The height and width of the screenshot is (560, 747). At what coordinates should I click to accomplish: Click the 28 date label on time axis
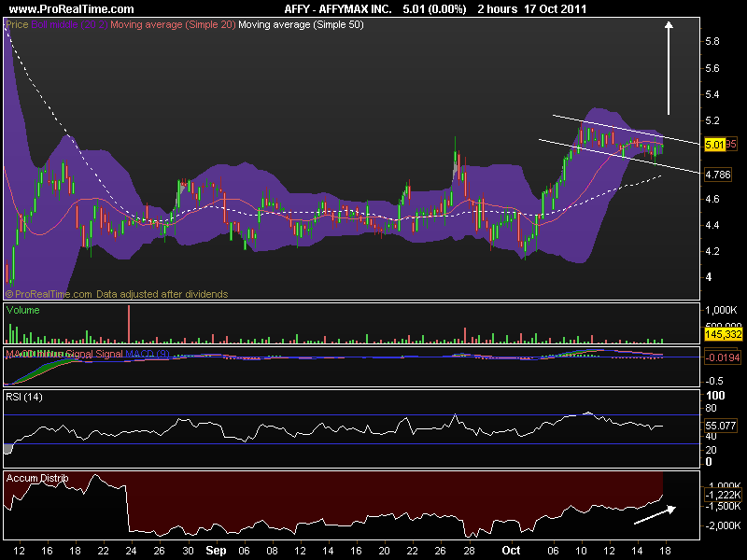pos(470,551)
